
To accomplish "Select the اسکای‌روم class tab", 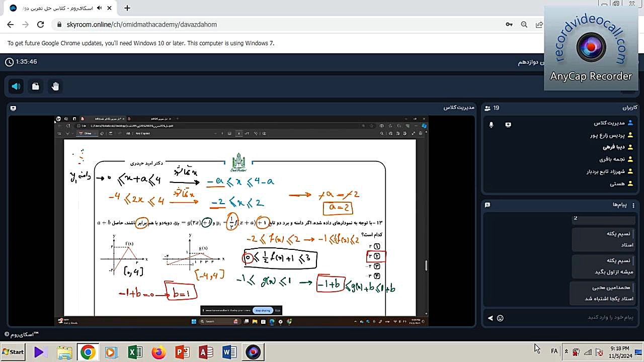I will (x=60, y=8).
